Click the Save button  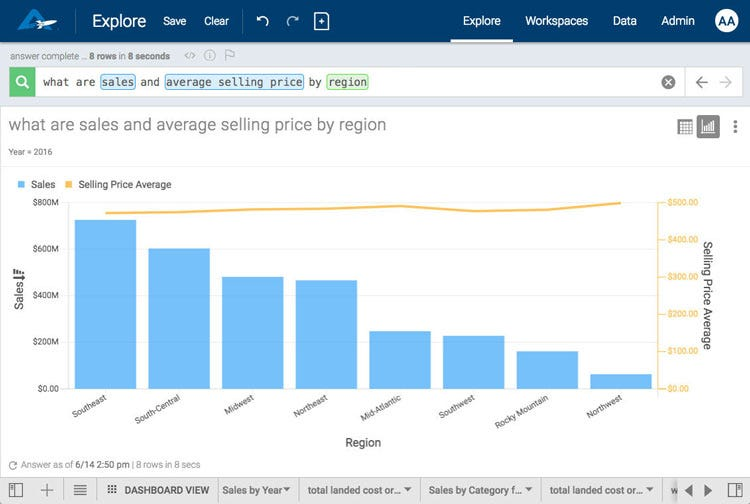(x=174, y=21)
